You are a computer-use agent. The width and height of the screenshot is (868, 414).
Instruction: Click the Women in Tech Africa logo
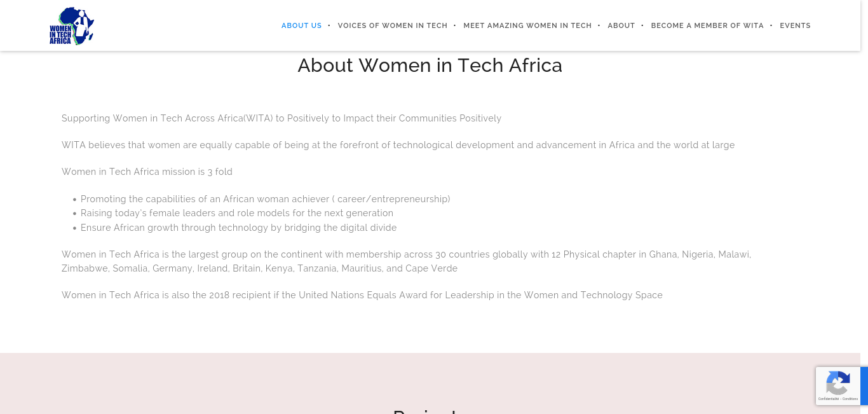(72, 26)
